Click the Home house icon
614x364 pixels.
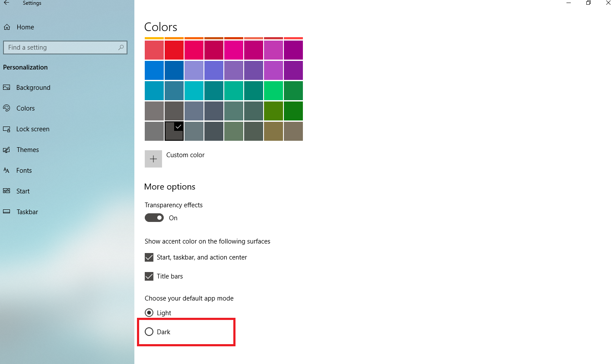(x=6, y=27)
